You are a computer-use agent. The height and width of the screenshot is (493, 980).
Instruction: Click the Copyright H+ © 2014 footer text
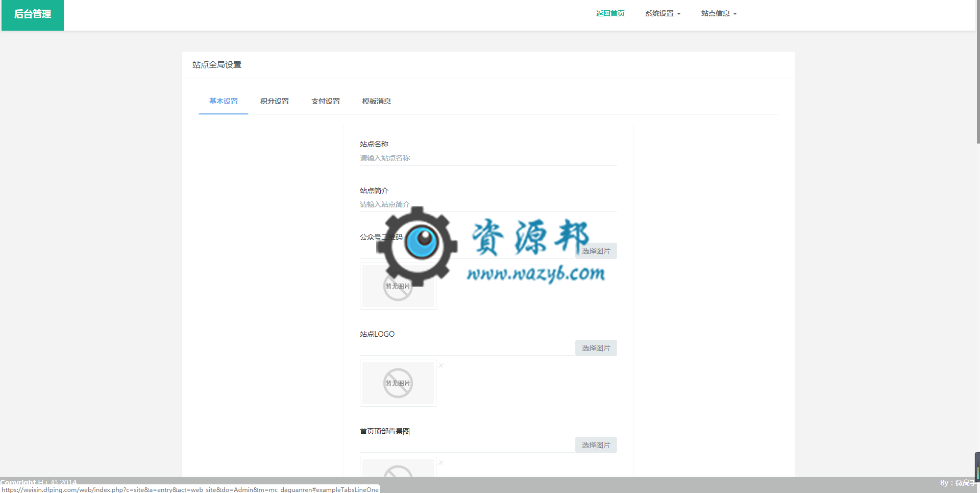[38, 481]
